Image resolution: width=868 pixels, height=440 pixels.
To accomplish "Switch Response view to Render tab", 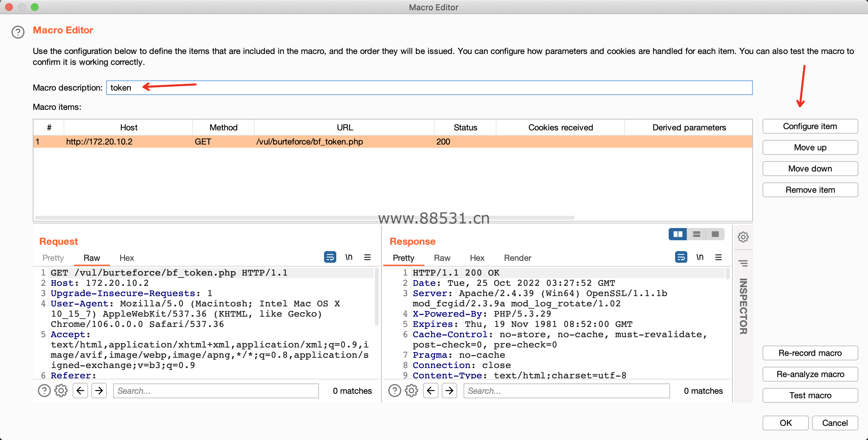I will pyautogui.click(x=518, y=258).
